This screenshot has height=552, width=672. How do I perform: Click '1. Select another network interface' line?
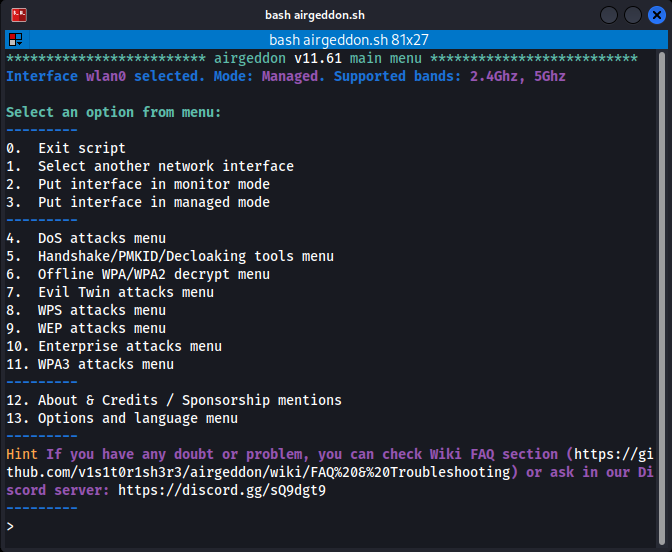coord(150,166)
